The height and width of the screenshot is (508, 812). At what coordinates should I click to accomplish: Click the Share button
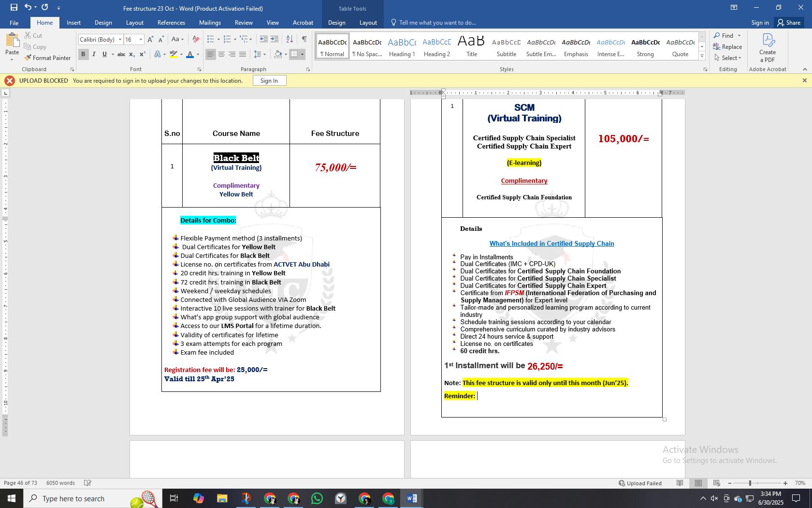click(x=788, y=23)
